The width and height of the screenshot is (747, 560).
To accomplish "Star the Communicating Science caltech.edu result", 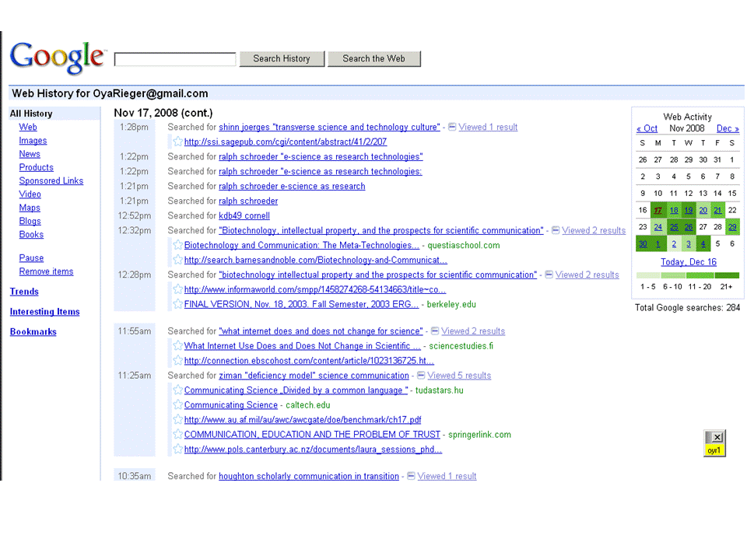I will pos(177,404).
